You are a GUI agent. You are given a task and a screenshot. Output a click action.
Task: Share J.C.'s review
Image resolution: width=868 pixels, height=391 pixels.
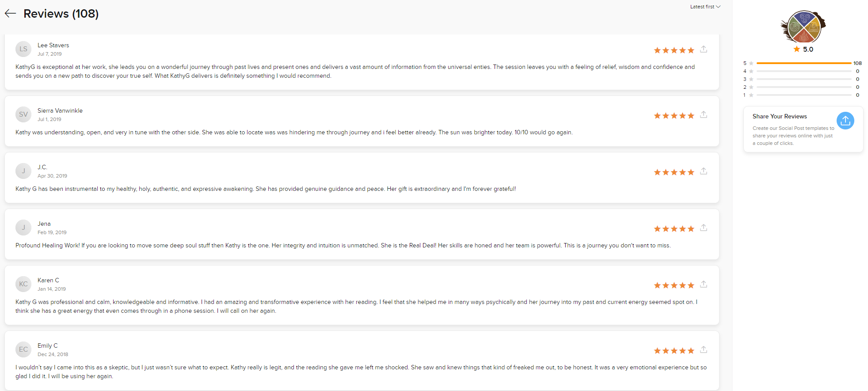[x=704, y=171]
